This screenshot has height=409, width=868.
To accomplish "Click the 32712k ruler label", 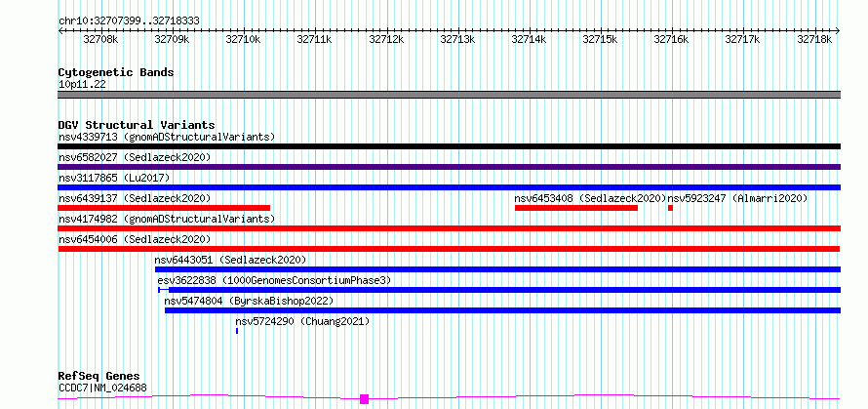I will coord(386,39).
